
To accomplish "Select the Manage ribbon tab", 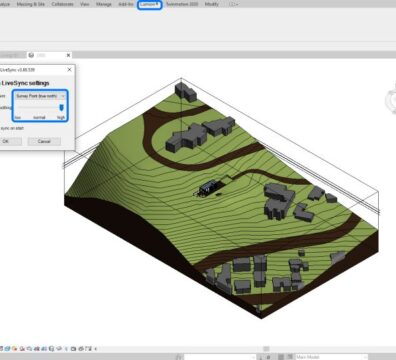I will [104, 4].
